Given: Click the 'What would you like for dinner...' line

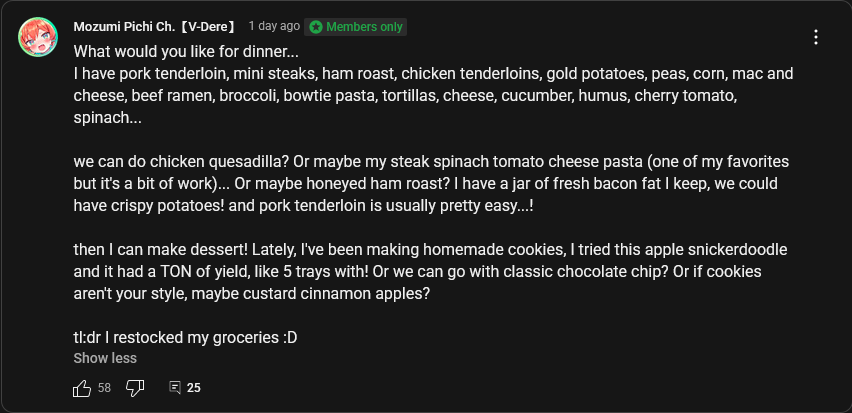Looking at the screenshot, I should 186,50.
